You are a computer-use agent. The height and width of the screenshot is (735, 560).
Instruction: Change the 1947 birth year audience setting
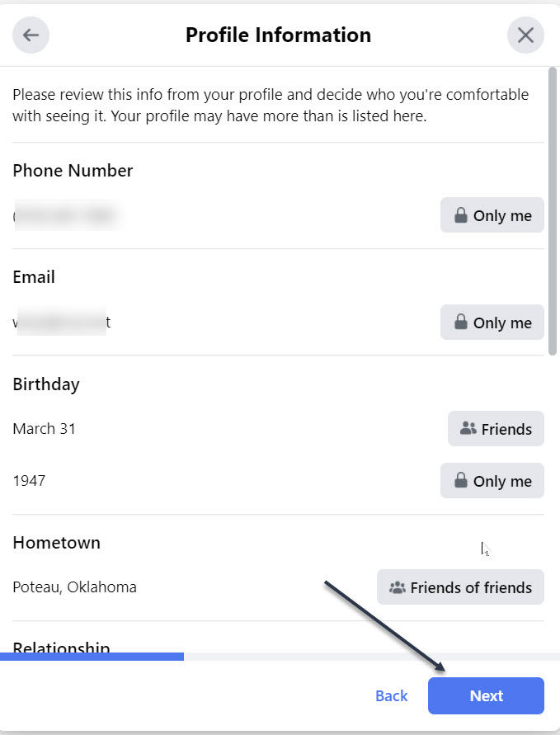492,480
